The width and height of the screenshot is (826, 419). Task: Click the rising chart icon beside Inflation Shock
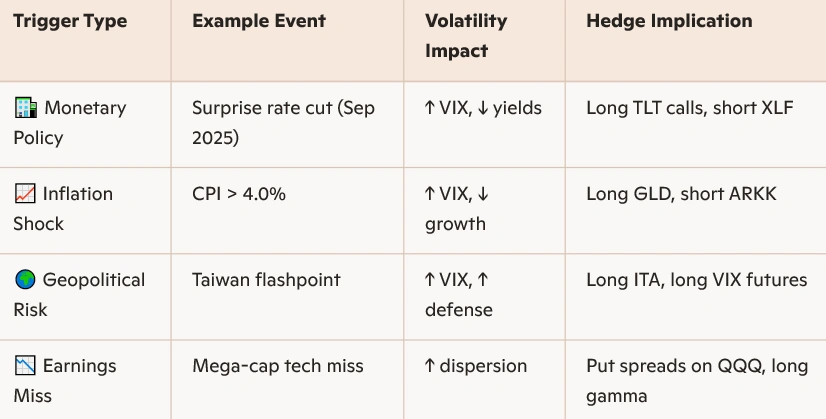[x=25, y=194]
